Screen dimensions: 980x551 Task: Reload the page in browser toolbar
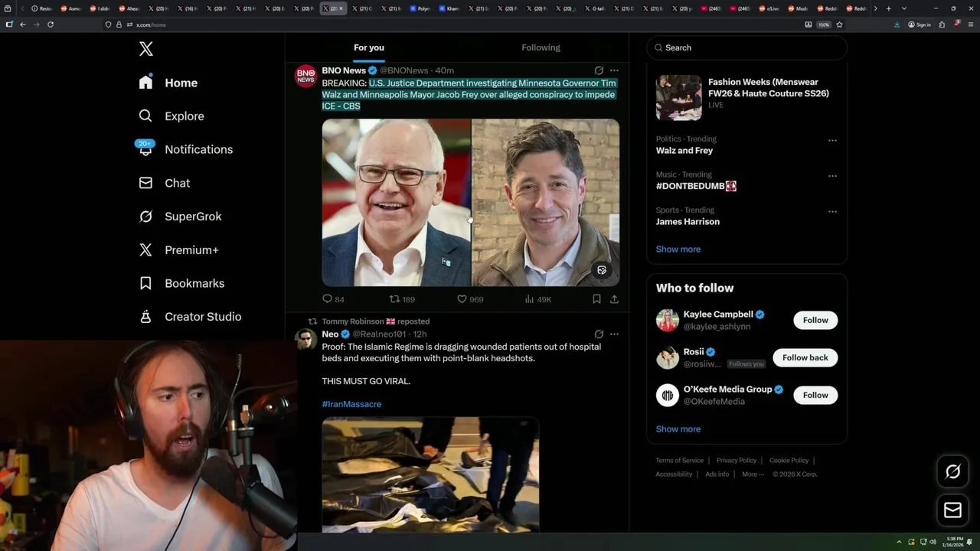tap(51, 24)
